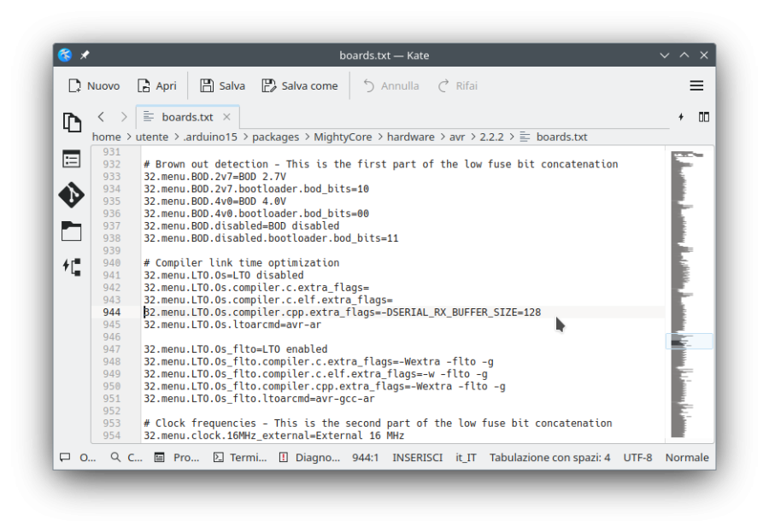Image resolution: width=769 pixels, height=532 pixels.
Task: Open it_IT language selector
Action: tap(466, 458)
